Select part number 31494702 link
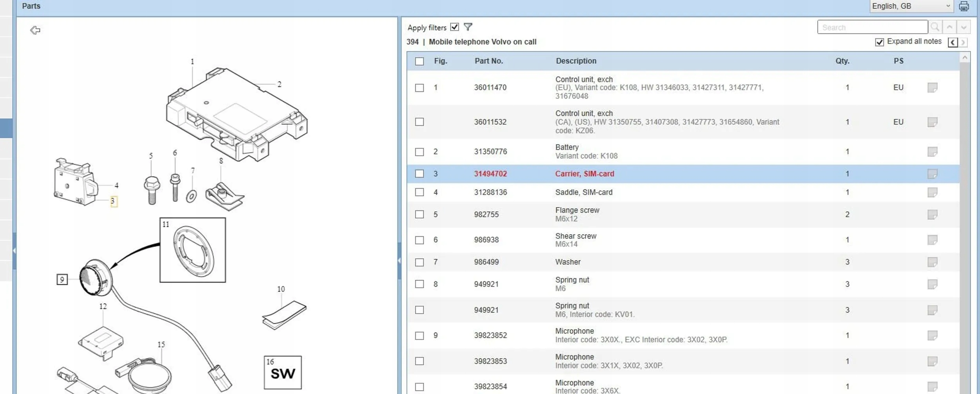 coord(490,174)
